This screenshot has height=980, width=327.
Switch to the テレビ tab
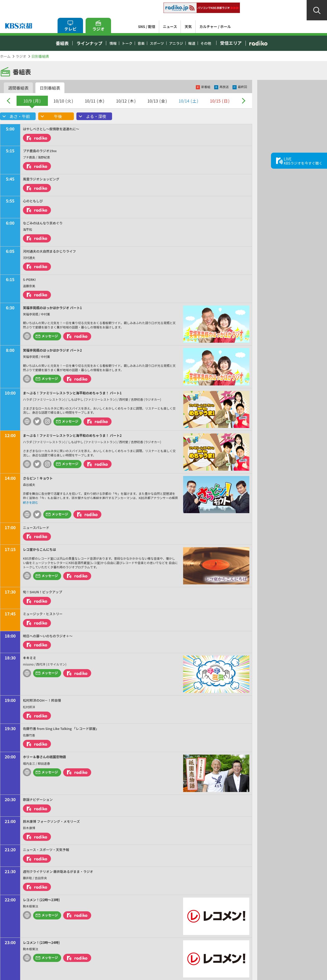click(70, 25)
